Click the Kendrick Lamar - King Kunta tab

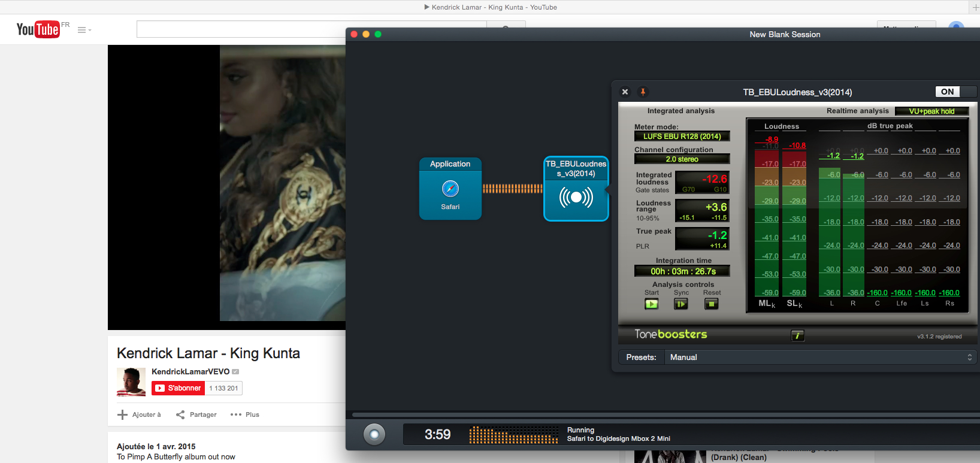491,7
